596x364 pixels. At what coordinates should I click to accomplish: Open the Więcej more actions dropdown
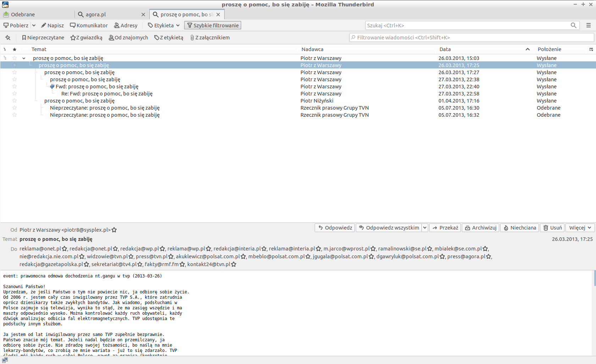[x=580, y=228]
